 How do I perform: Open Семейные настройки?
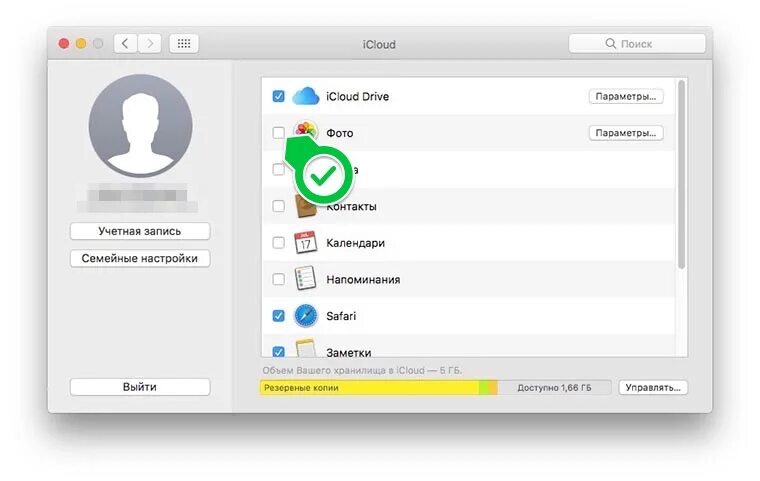click(x=140, y=258)
